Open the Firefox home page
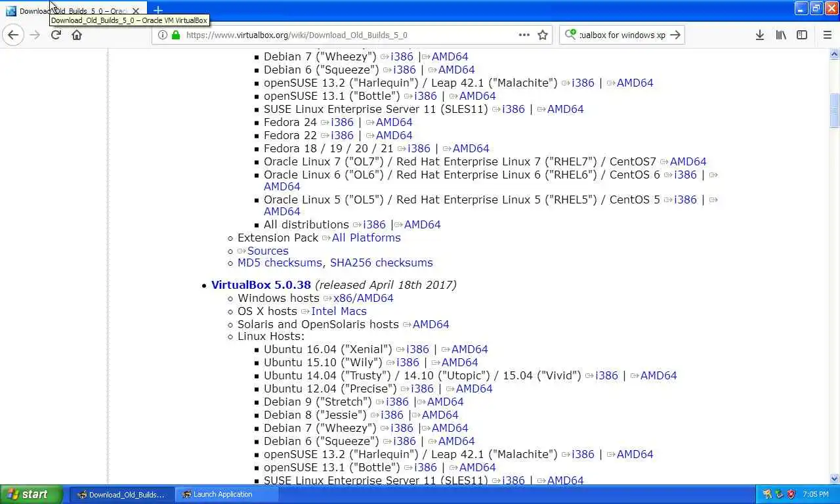840x504 pixels. (77, 35)
